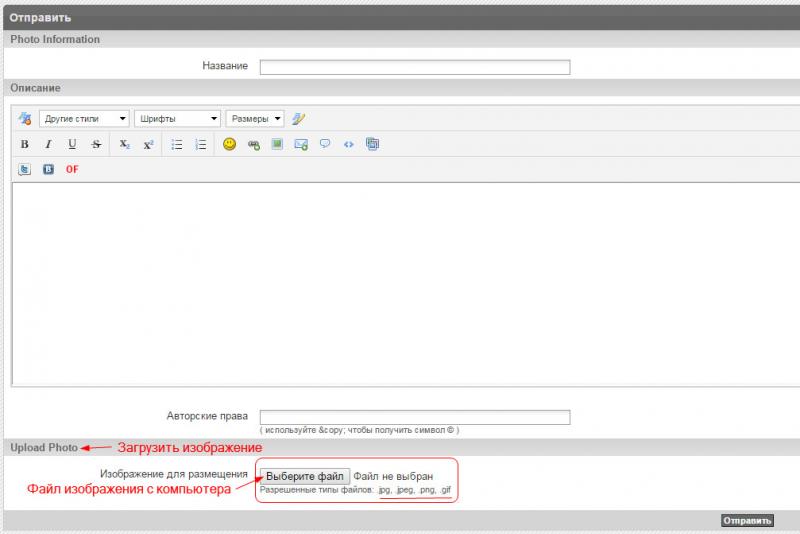Insert a numbered list
Image resolution: width=800 pixels, height=534 pixels.
pos(201,144)
